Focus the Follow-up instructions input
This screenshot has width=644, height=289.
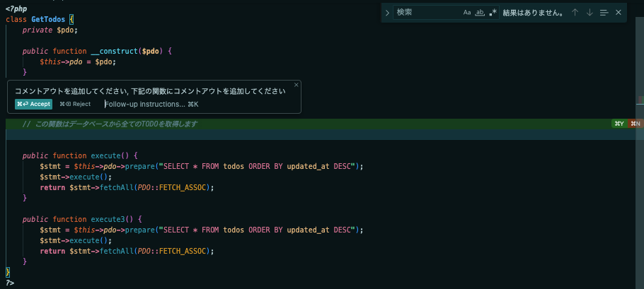pyautogui.click(x=151, y=104)
